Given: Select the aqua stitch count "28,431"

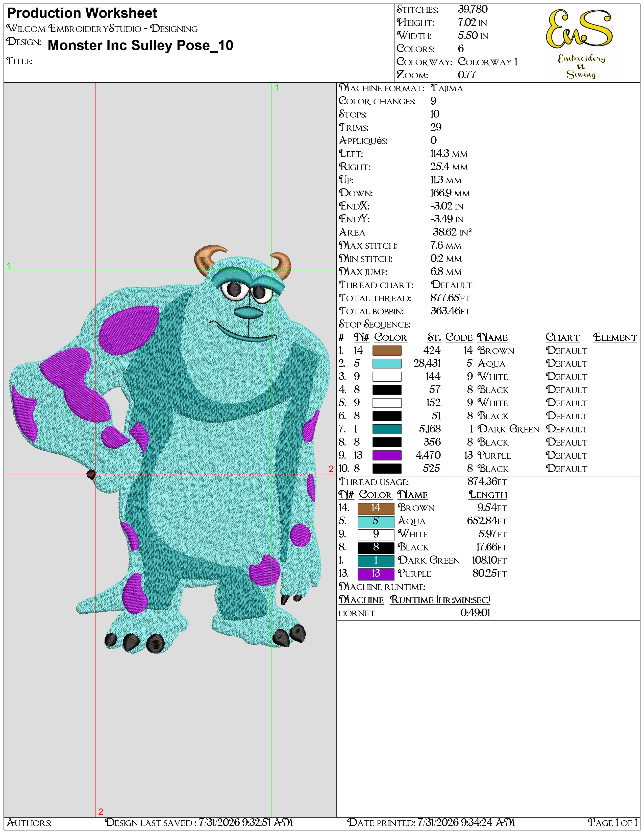Looking at the screenshot, I should [x=427, y=363].
